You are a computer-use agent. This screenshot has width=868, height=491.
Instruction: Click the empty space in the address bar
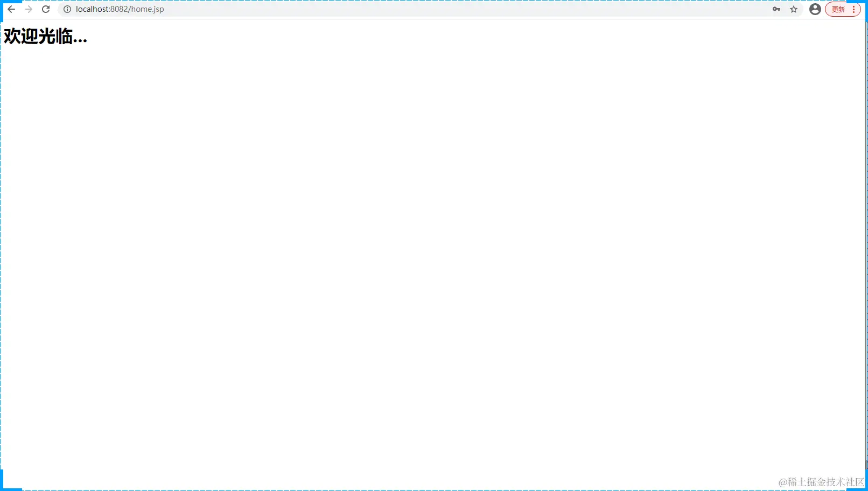tap(463, 9)
